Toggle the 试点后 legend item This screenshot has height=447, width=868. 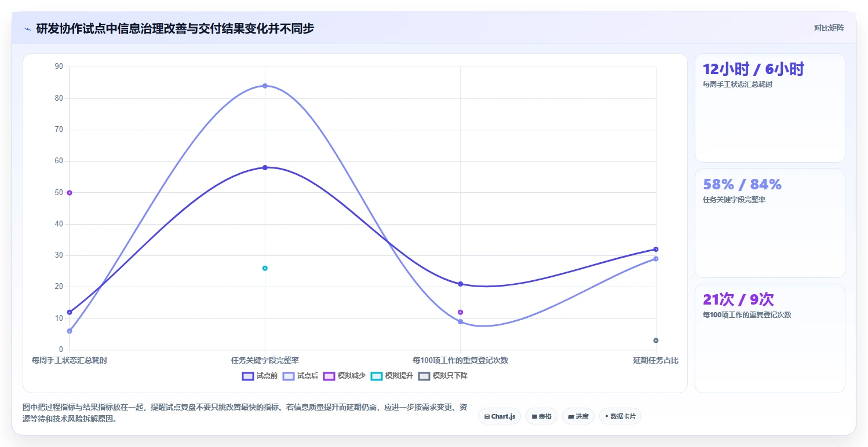pos(300,376)
